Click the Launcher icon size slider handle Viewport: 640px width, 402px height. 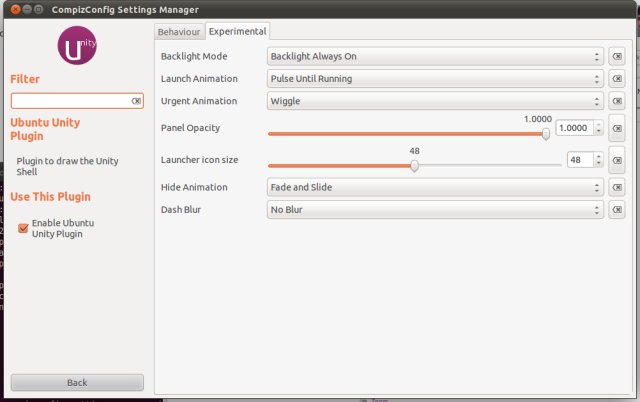(x=414, y=166)
